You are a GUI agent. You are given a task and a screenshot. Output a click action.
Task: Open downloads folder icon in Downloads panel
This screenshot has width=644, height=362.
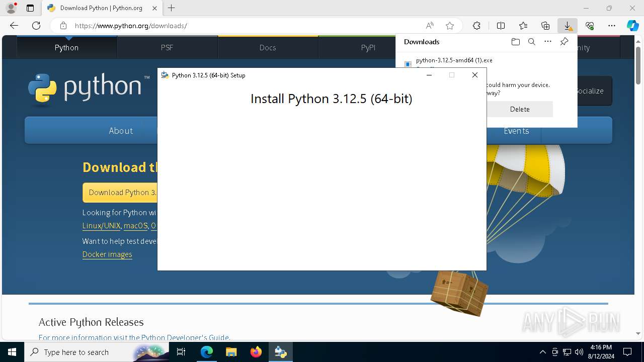tap(516, 42)
